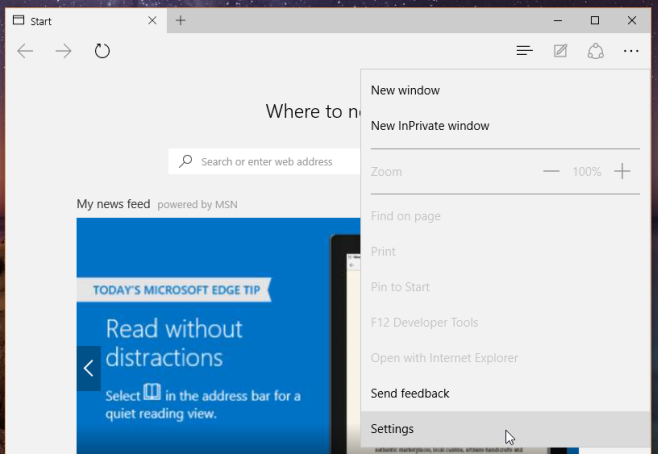This screenshot has width=658, height=454.
Task: Select Pin to Start
Action: [506, 287]
